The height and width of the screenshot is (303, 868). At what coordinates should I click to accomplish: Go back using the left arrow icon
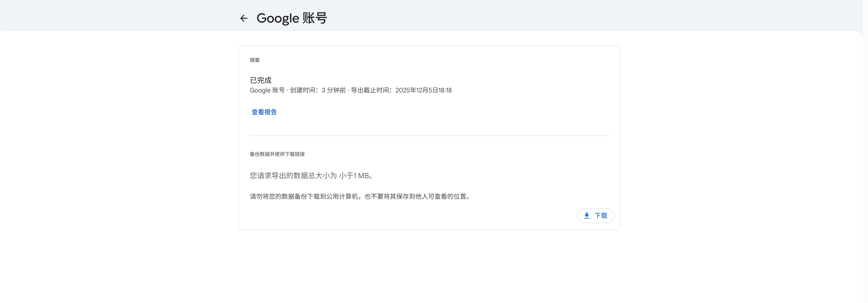[244, 18]
